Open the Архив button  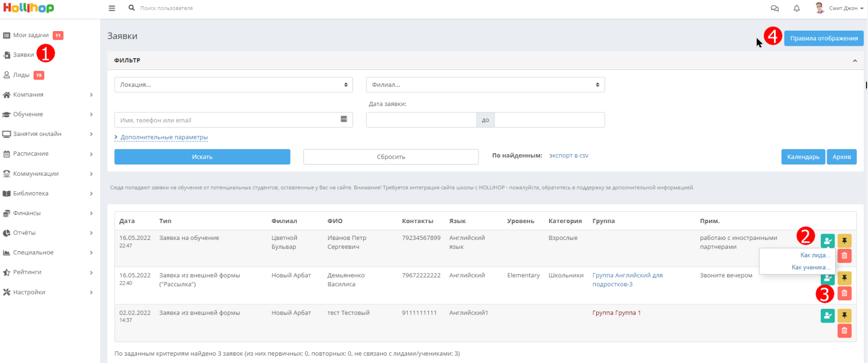[841, 157]
